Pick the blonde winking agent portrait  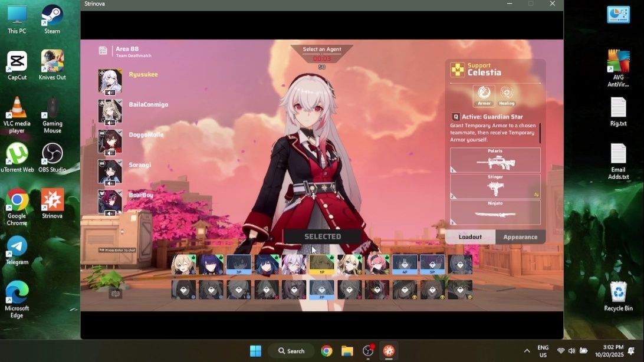(183, 264)
